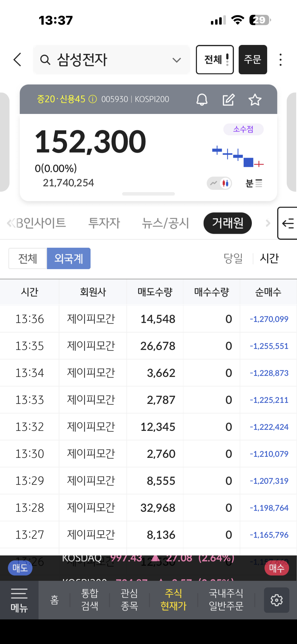Switch to the 뉴스/공시 tab
Image resolution: width=297 pixels, height=644 pixels.
[x=166, y=223]
